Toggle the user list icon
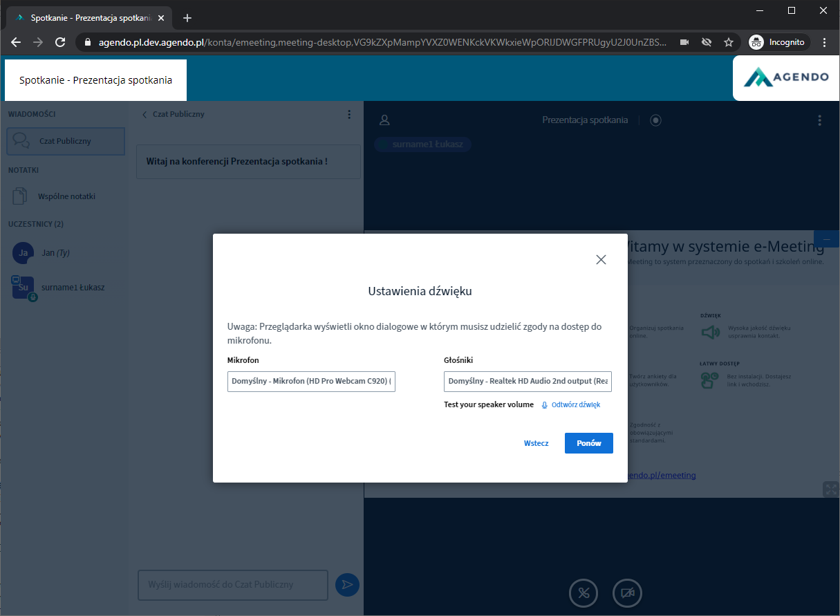The image size is (840, 616). click(x=385, y=120)
